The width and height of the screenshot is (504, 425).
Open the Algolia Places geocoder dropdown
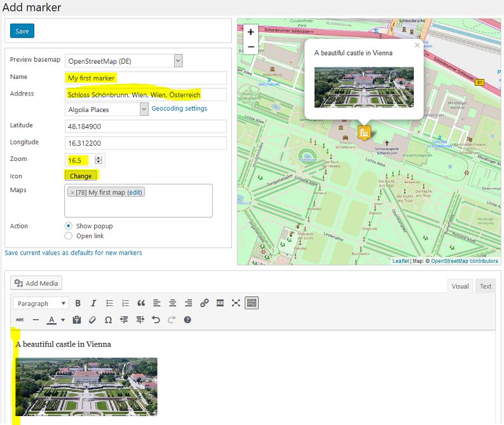[144, 109]
